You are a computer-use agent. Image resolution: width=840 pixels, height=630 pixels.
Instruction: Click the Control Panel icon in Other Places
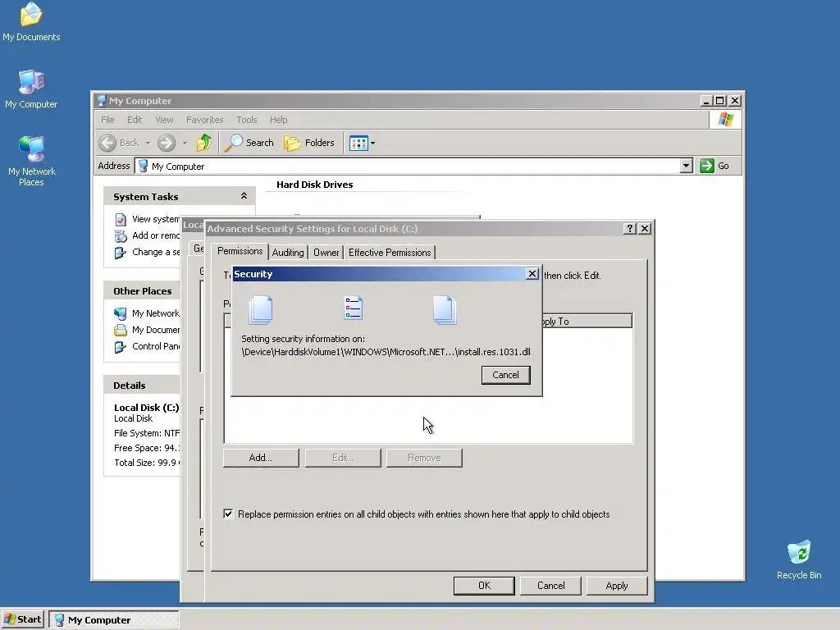pos(121,347)
